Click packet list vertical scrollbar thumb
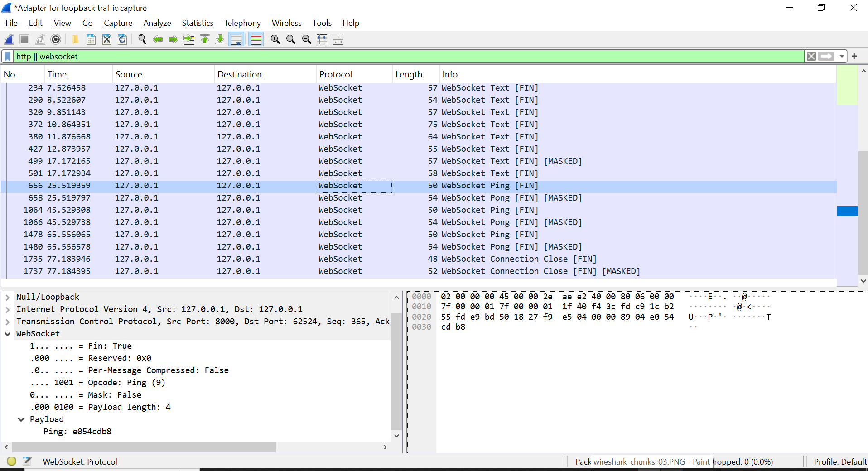Viewport: 868px width, 471px height. pos(863,212)
